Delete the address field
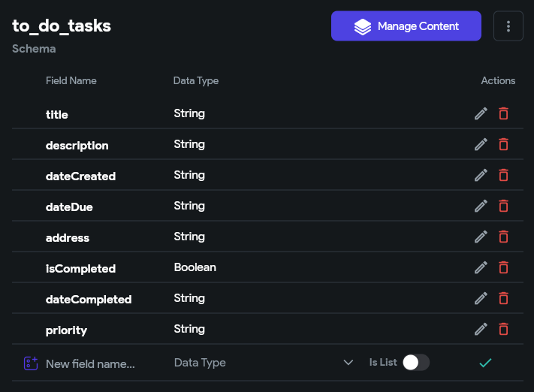The width and height of the screenshot is (534, 392). click(x=503, y=237)
